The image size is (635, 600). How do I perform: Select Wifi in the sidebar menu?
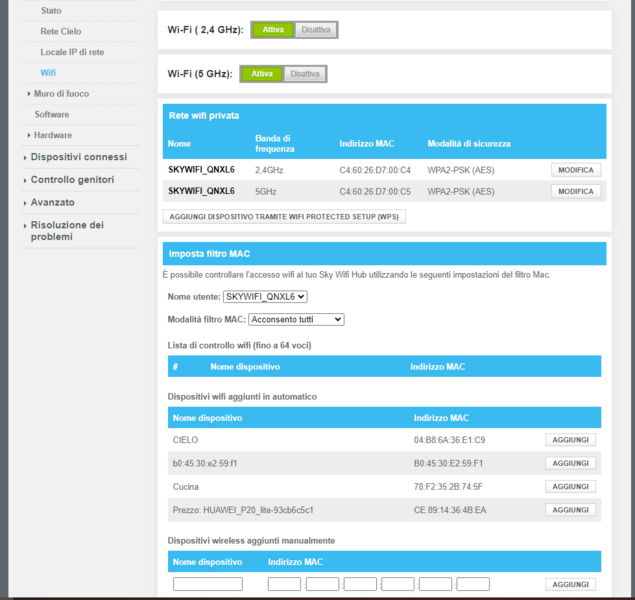coord(48,73)
